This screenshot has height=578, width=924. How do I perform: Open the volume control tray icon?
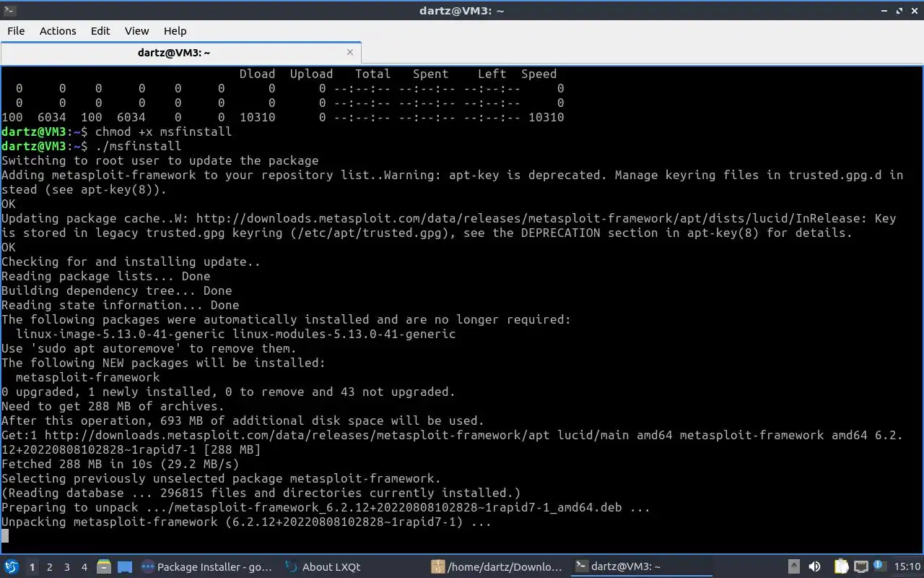pos(815,567)
